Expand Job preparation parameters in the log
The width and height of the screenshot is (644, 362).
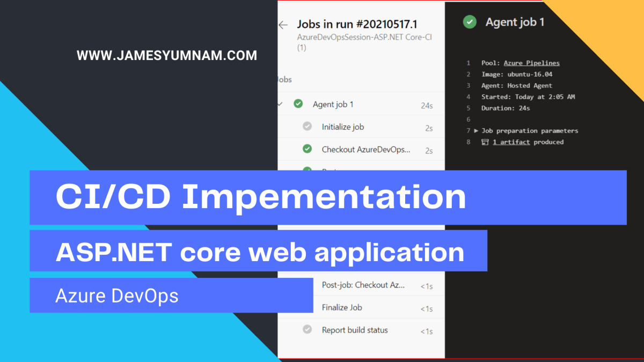(475, 130)
